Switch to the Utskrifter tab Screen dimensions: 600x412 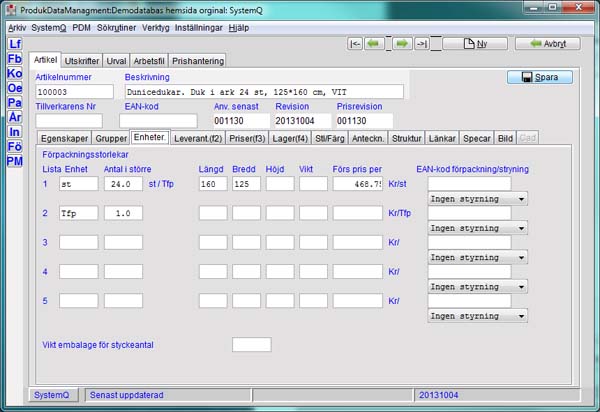pos(82,61)
